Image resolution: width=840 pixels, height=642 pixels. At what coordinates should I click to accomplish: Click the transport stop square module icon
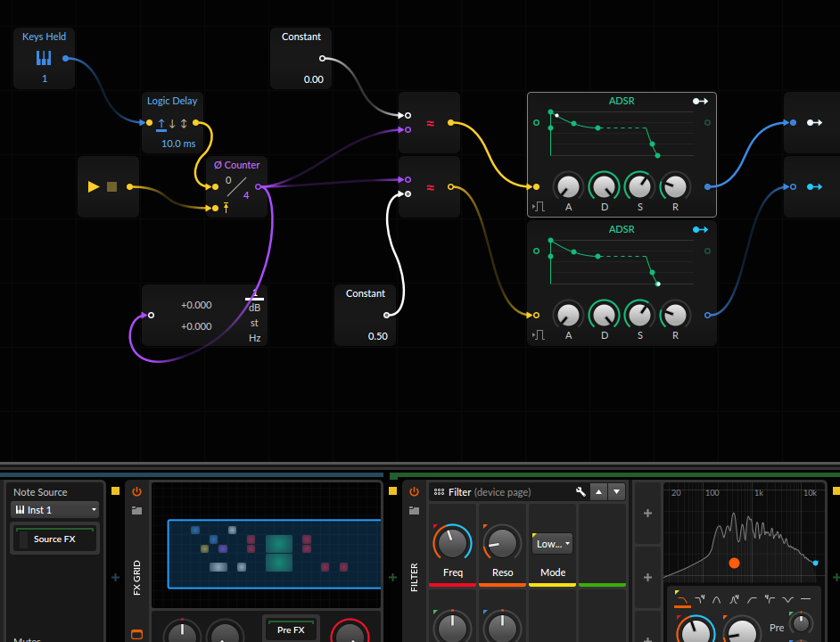pos(111,186)
